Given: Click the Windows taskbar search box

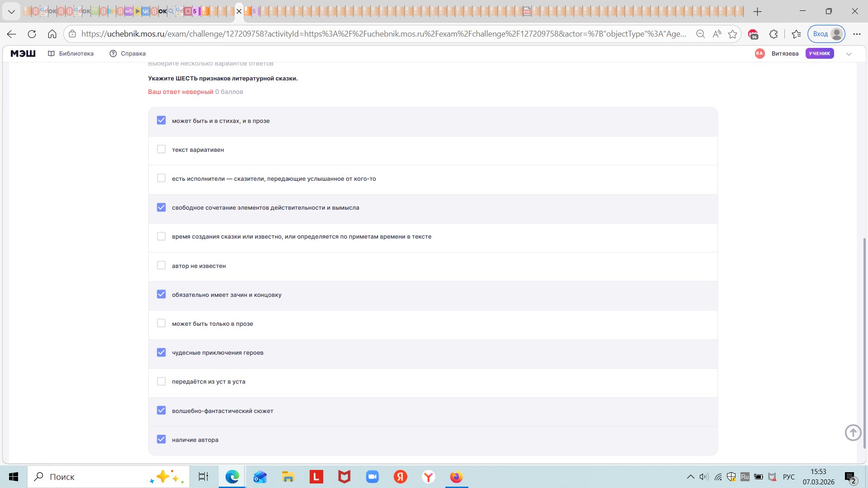Looking at the screenshot, I should pos(108,477).
